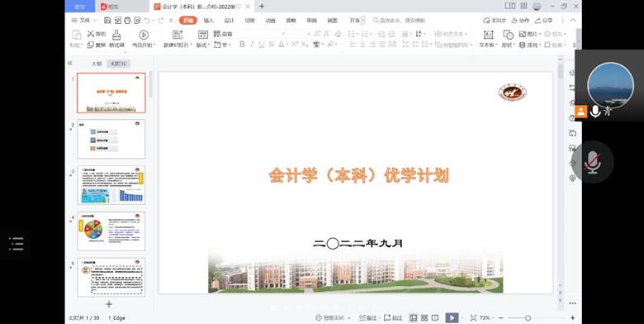The width and height of the screenshot is (644, 324).
Task: Select slide 3 thumbnail
Action: tap(111, 185)
